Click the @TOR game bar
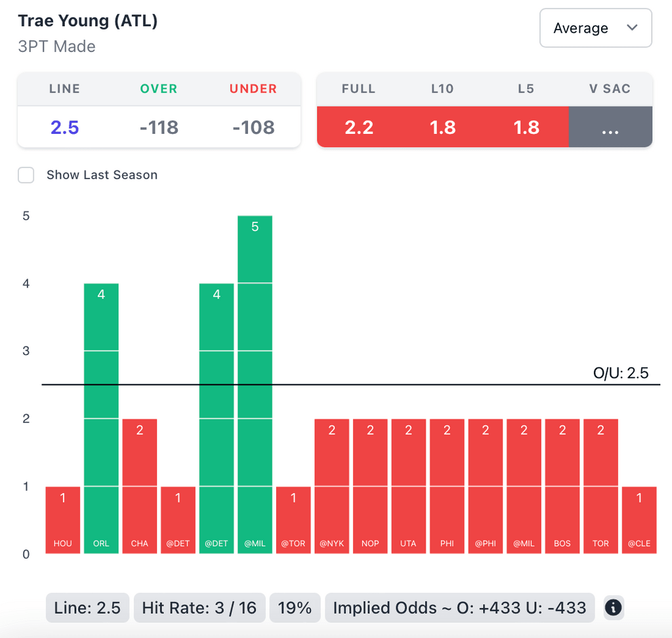 pos(293,520)
